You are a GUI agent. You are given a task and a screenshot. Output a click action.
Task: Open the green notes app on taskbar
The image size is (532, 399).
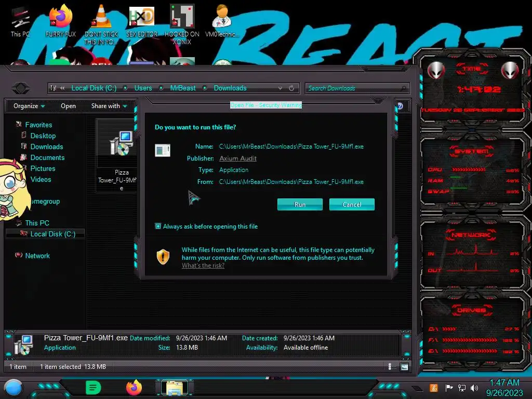click(93, 388)
